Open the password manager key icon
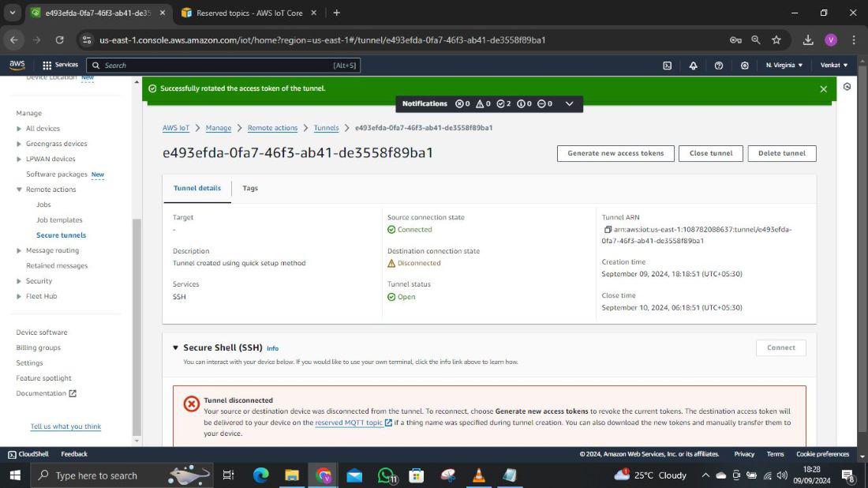This screenshot has width=868, height=488. click(x=735, y=40)
